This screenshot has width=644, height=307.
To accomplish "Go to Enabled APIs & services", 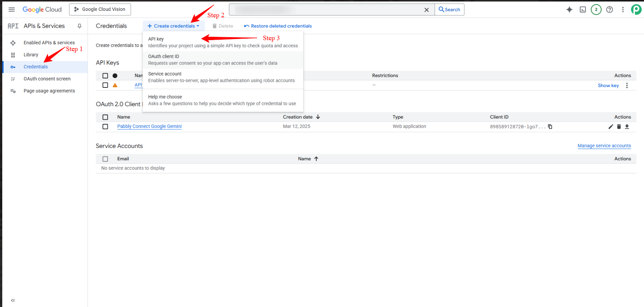I will [49, 43].
